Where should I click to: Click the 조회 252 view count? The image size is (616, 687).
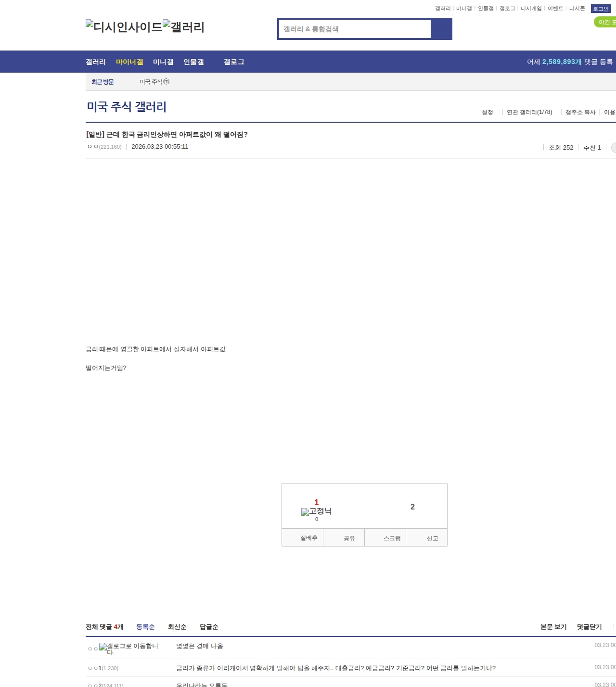pos(561,148)
